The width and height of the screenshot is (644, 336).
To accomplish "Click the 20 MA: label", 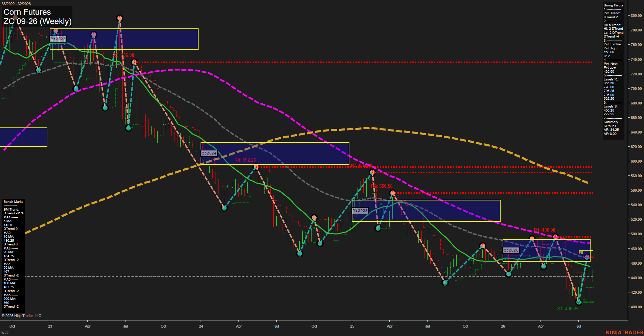I will (x=8, y=252).
